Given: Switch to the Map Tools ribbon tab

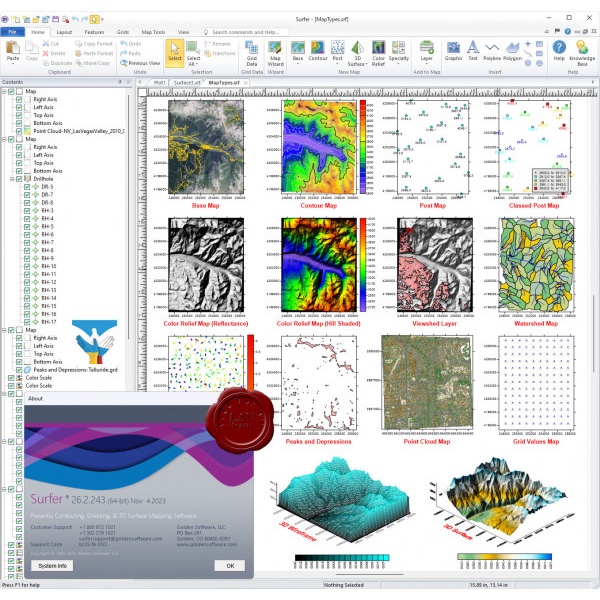Looking at the screenshot, I should tap(155, 32).
